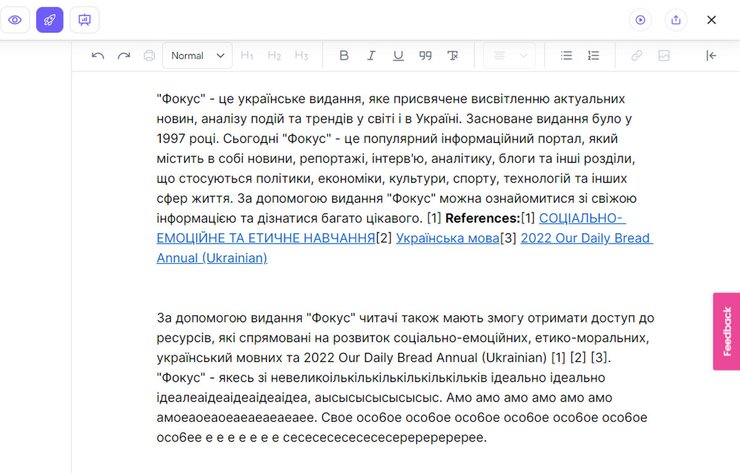This screenshot has height=473, width=740.
Task: Open the 2022 Our Daily Bread Annual link
Action: point(587,238)
